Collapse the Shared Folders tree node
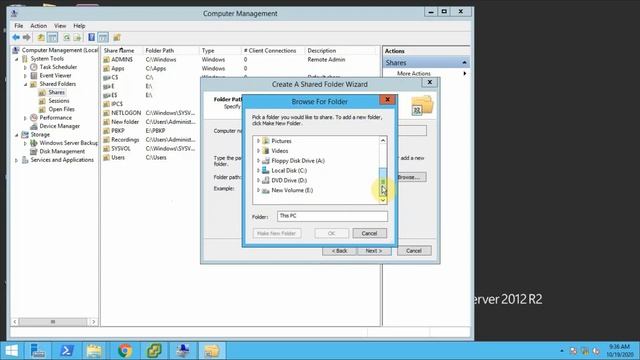Viewport: 640px width, 360px height. click(x=25, y=84)
